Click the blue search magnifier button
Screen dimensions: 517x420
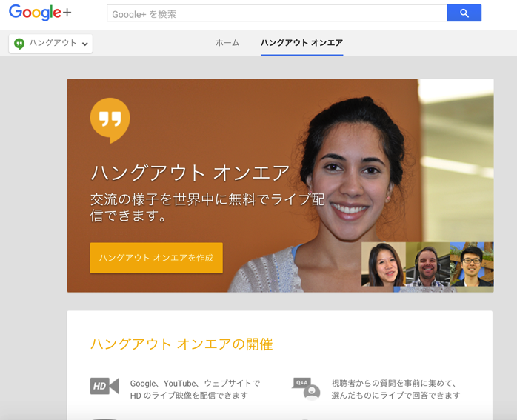pos(464,13)
